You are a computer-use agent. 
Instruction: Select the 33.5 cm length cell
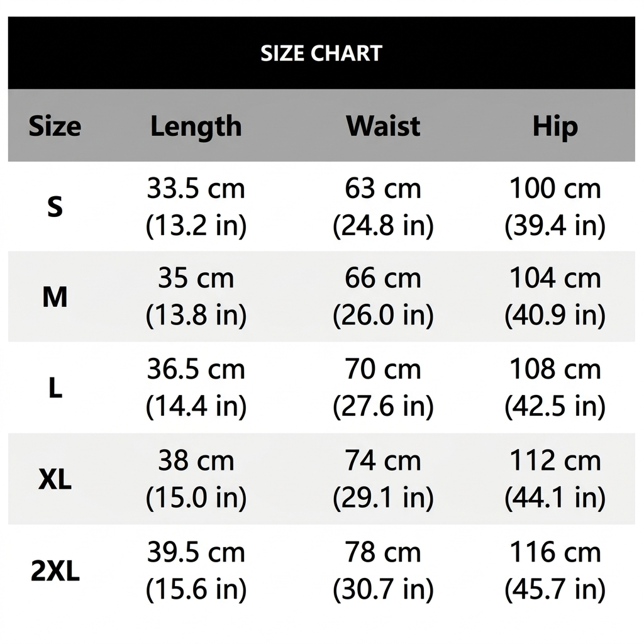coord(196,206)
